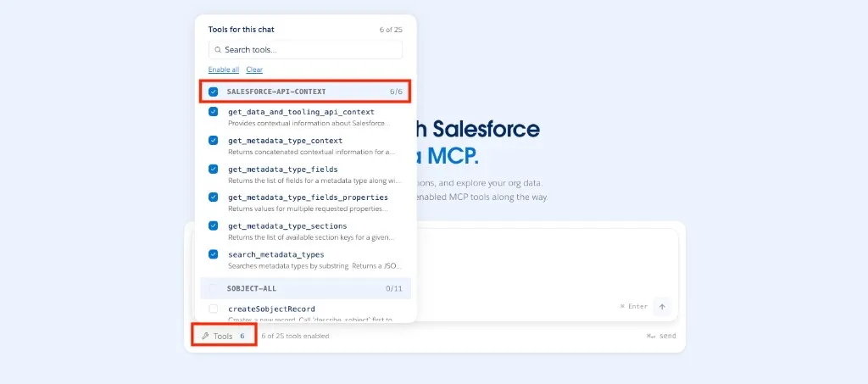Click the 6/6 count for SALESFORCE-API-CONTEXT

(x=396, y=92)
